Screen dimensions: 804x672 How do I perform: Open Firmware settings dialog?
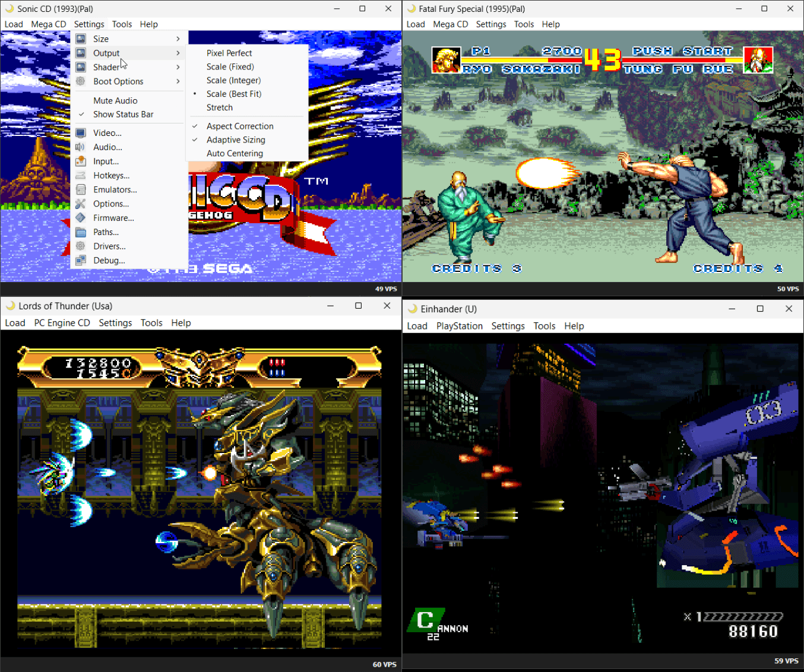coord(128,218)
